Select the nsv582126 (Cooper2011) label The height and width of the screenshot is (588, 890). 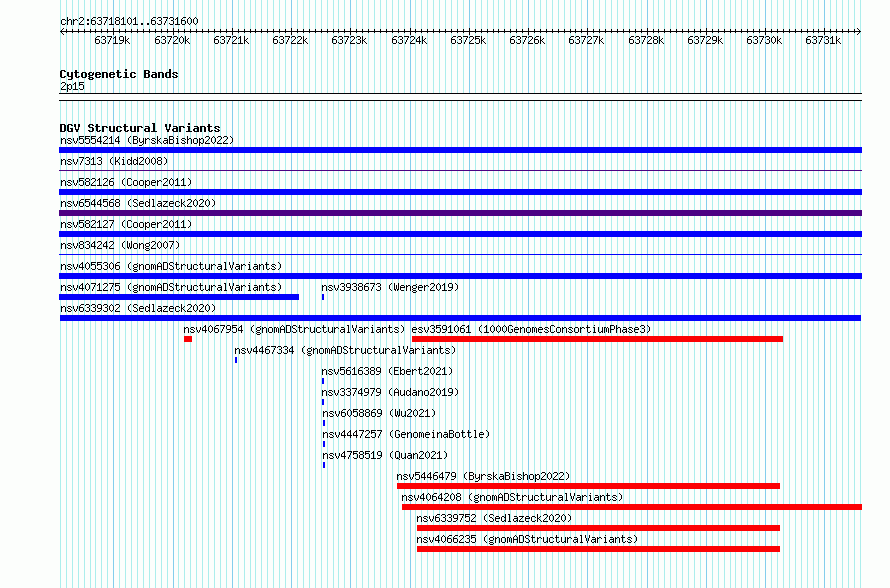coord(126,182)
